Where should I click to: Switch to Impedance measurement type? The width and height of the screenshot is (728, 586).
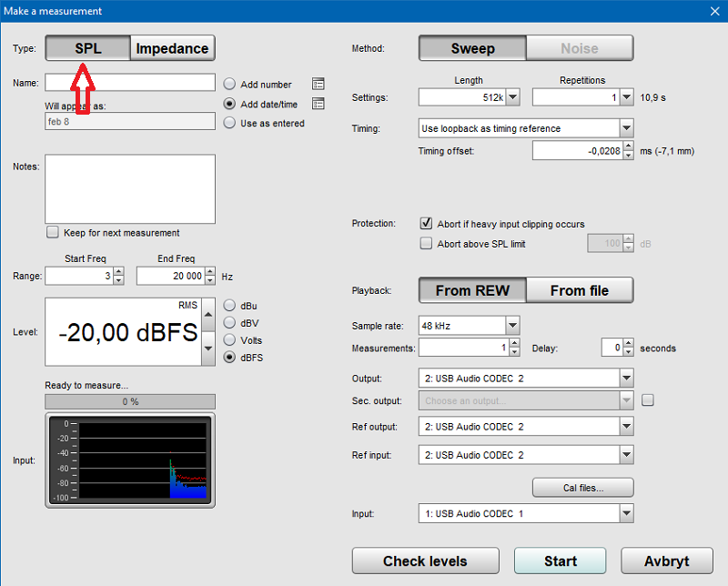172,48
